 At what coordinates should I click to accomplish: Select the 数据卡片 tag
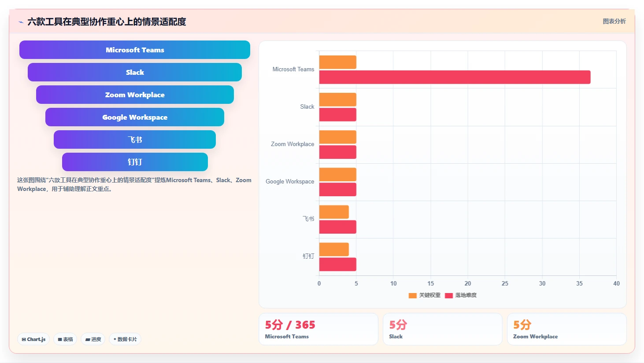[x=125, y=339]
